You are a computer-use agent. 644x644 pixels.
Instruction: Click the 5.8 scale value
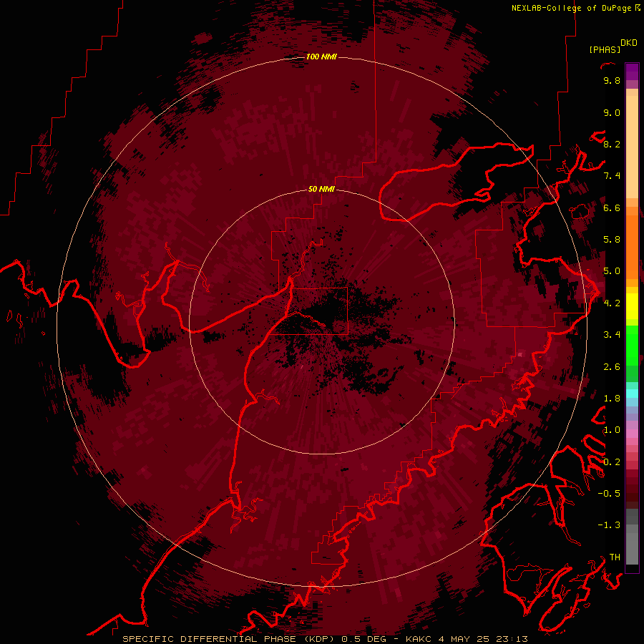612,240
